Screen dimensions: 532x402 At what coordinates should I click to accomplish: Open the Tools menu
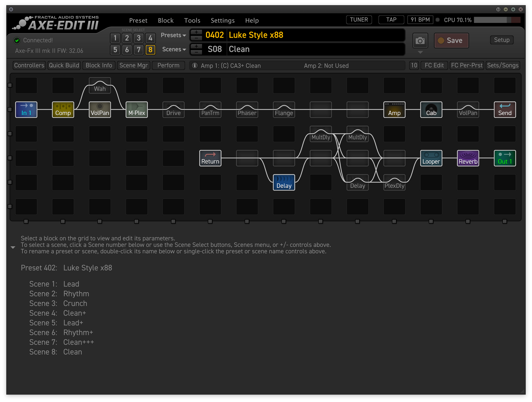pyautogui.click(x=192, y=20)
